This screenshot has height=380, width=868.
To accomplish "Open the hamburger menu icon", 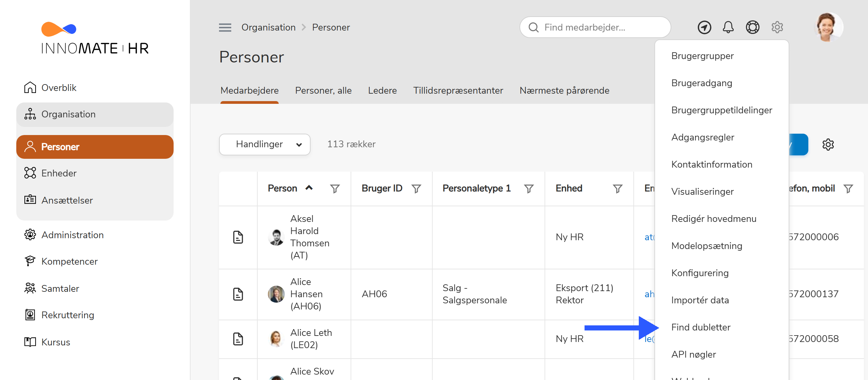I will pos(225,27).
